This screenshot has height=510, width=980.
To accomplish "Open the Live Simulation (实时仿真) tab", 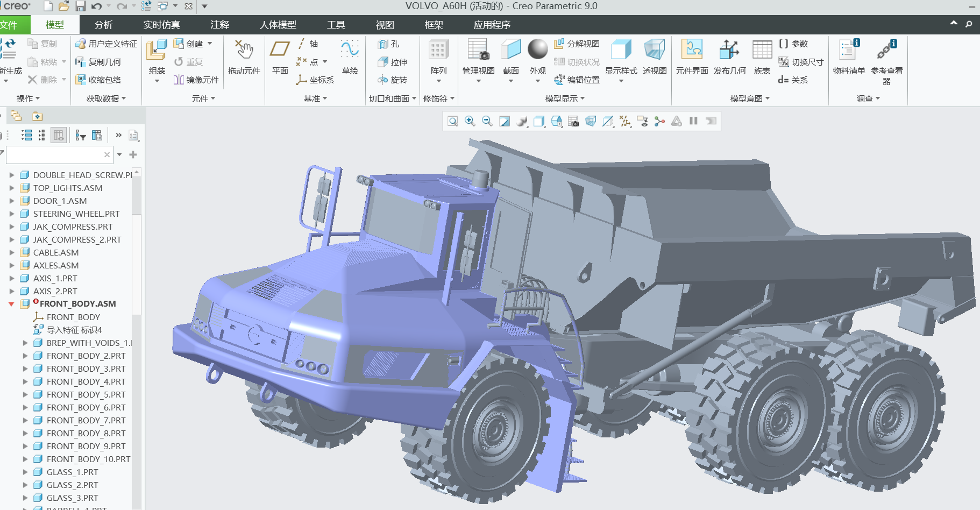I will coord(162,25).
